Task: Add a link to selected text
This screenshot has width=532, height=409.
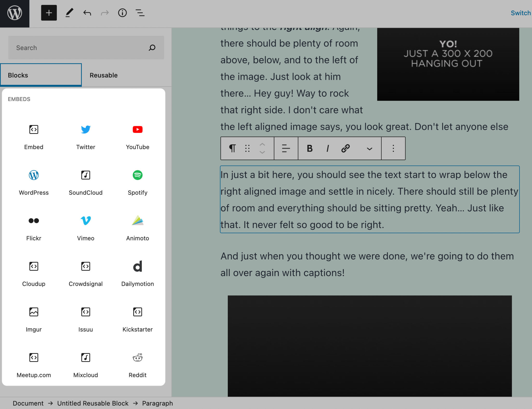Action: point(345,148)
